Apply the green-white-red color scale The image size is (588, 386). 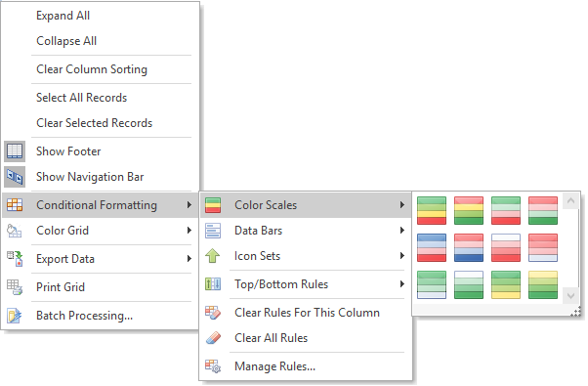[506, 210]
